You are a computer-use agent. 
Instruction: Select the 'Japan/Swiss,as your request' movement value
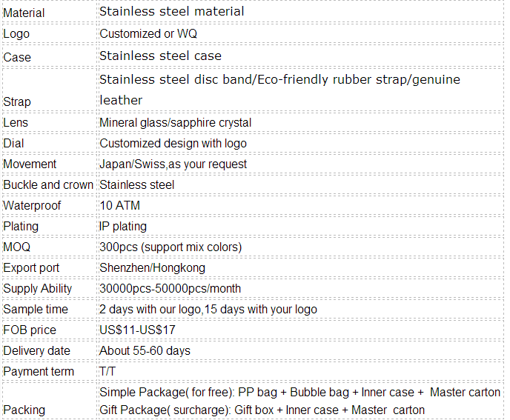(173, 164)
